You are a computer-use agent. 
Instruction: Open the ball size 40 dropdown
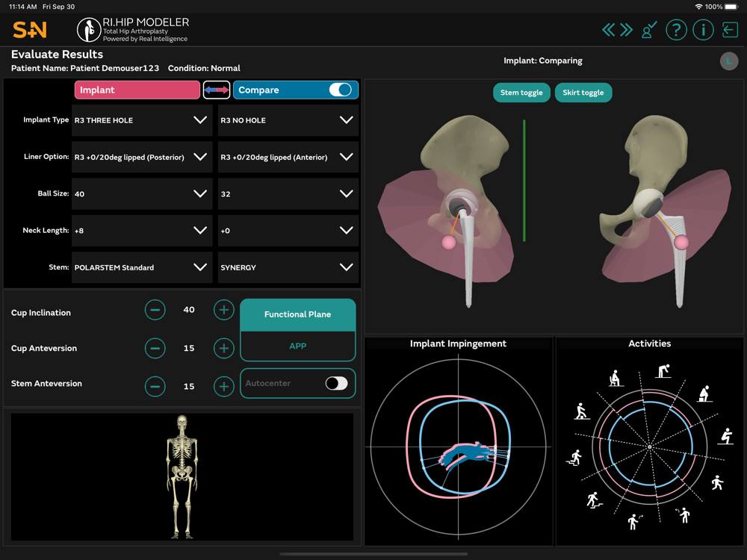click(142, 194)
